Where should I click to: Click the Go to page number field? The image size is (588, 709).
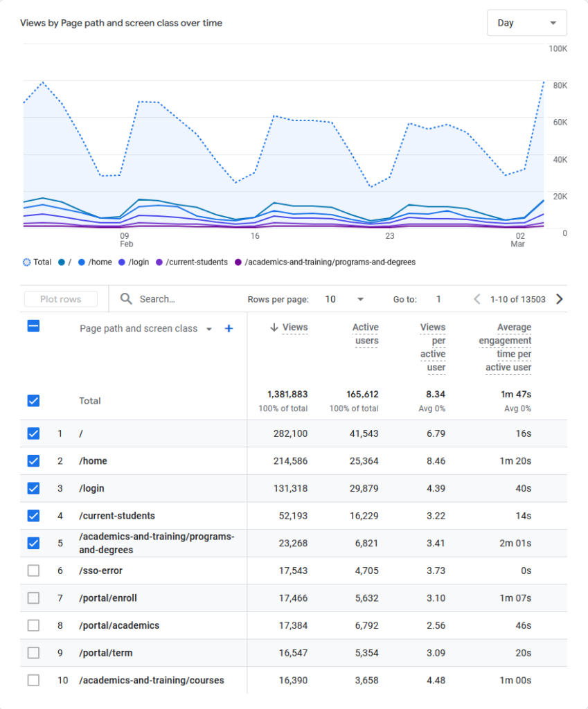pos(438,299)
